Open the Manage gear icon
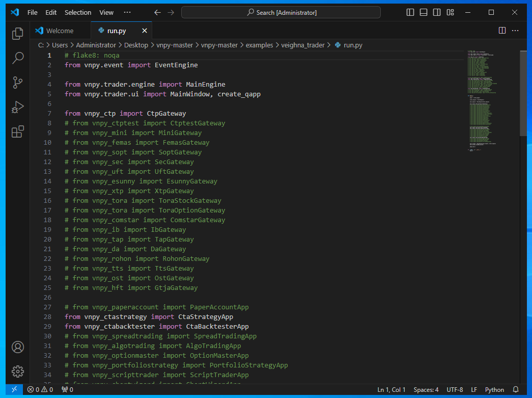 18,372
